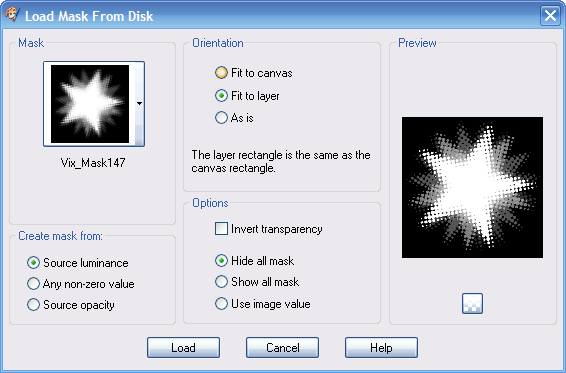Toggle the preview transparency checkerboard icon
566x373 pixels.
472,304
